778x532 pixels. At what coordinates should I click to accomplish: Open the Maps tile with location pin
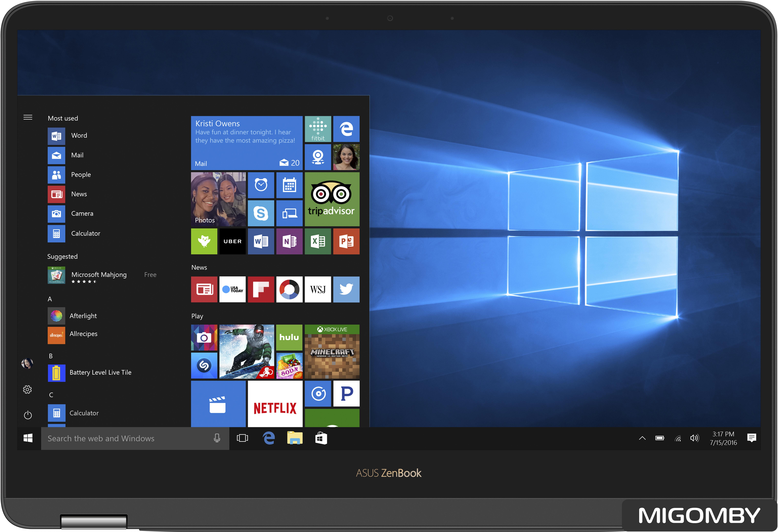(318, 157)
